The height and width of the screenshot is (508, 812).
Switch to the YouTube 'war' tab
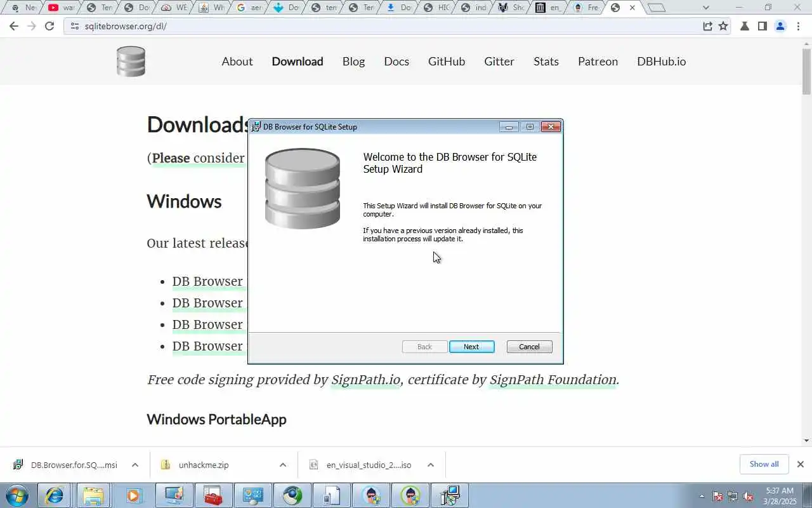[x=62, y=8]
